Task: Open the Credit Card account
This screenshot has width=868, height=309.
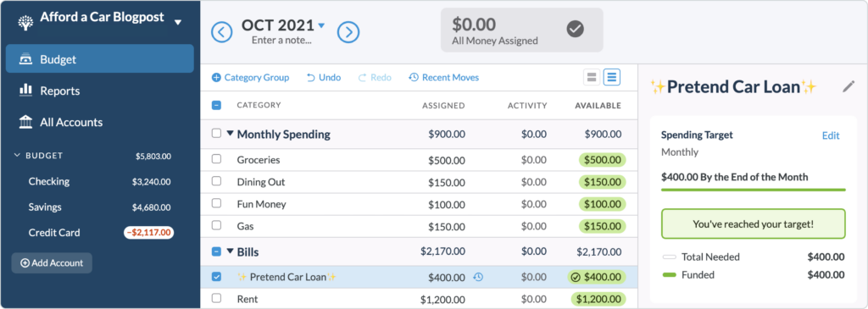Action: point(100,233)
